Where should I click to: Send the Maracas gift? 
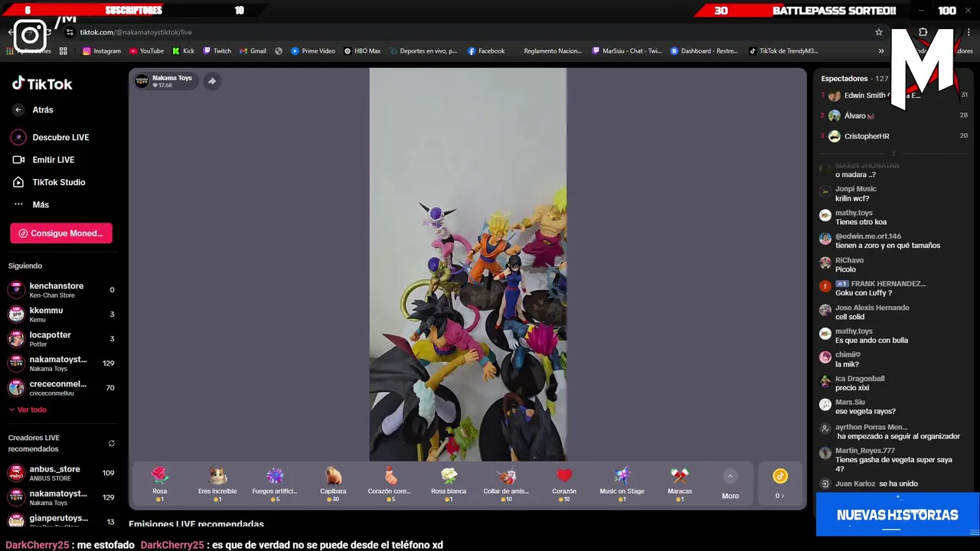pyautogui.click(x=680, y=484)
